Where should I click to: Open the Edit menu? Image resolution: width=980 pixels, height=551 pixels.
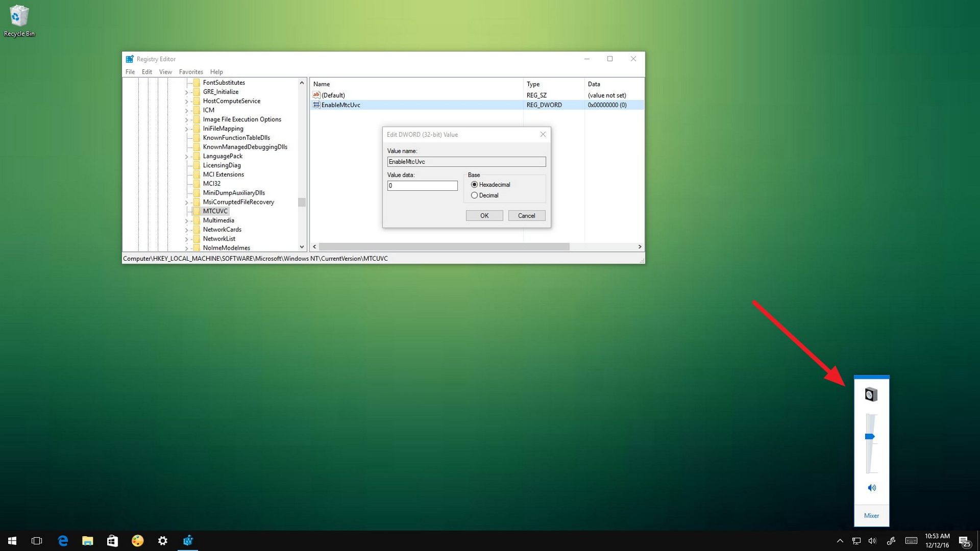pos(146,72)
